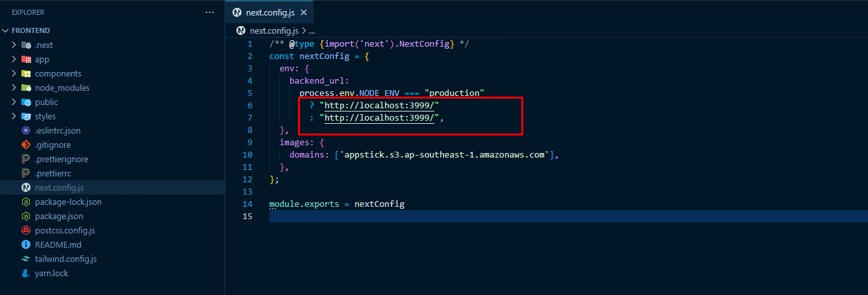
Task: Click the public folder icon
Action: pyautogui.click(x=26, y=102)
